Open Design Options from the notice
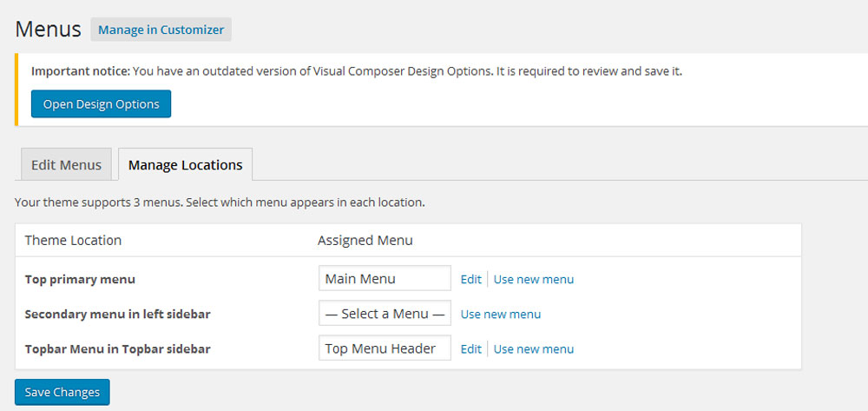The width and height of the screenshot is (868, 411). tap(101, 104)
